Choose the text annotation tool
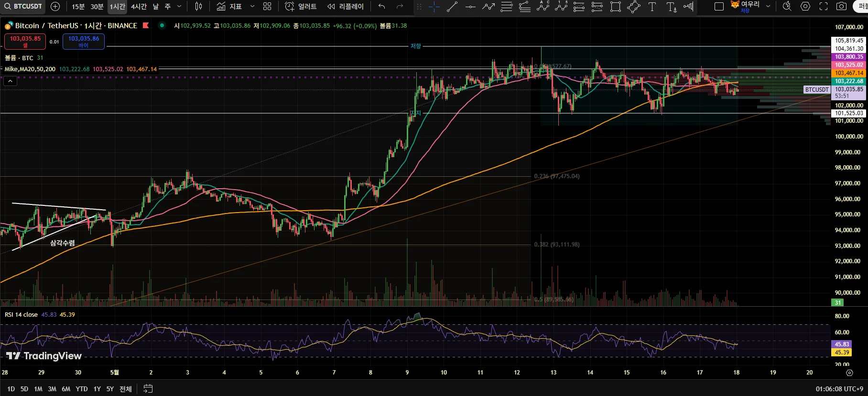The height and width of the screenshot is (396, 868). [652, 7]
